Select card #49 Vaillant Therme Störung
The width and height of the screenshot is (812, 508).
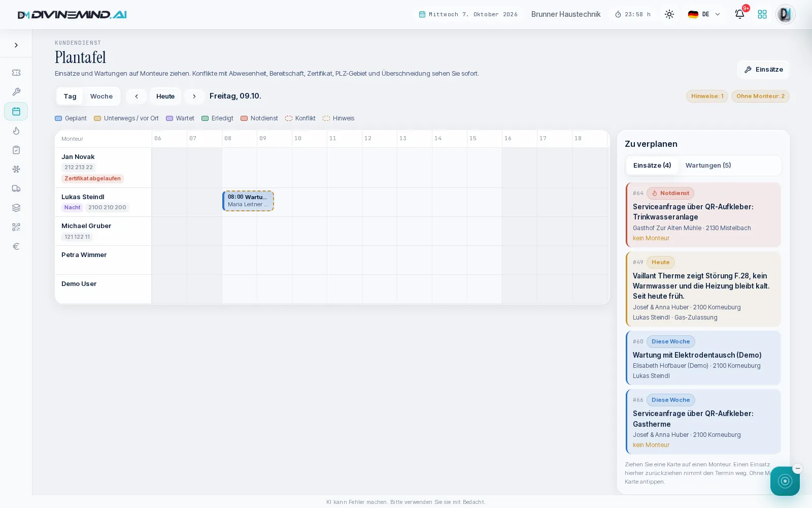pyautogui.click(x=703, y=289)
